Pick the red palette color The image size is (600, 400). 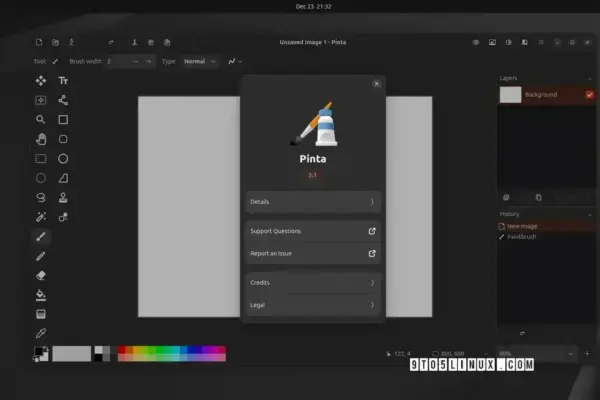pos(121,350)
